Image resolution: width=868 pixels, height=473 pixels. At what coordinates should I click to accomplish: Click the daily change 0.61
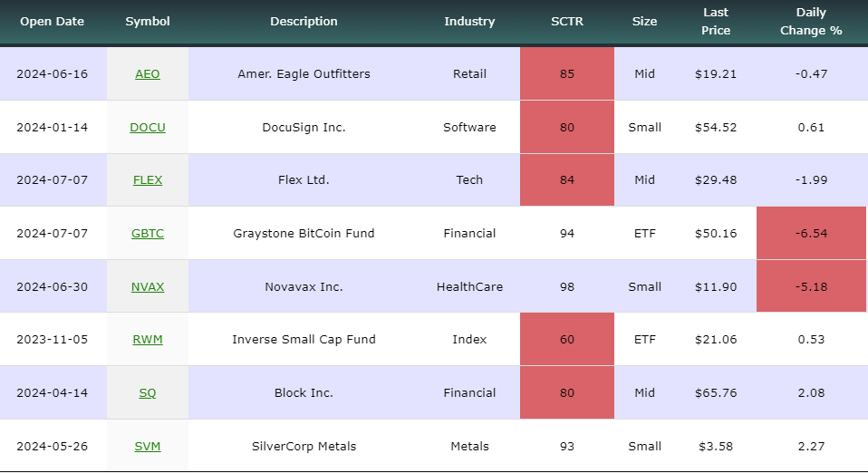pyautogui.click(x=811, y=127)
